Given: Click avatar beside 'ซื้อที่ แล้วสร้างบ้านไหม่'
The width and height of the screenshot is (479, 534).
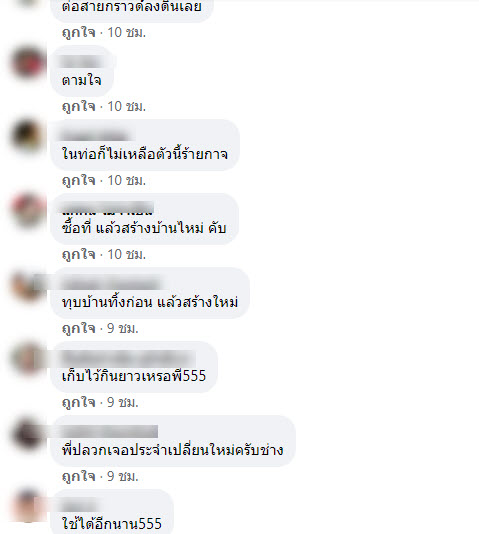Looking at the screenshot, I should pyautogui.click(x=28, y=210).
